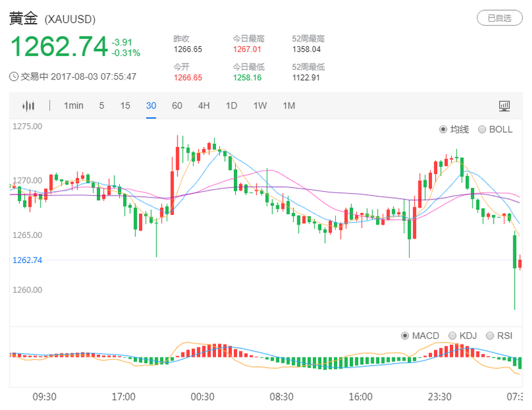Switch to the 1D daily timeframe tab
Screen dimensions: 532x410
coord(231,106)
